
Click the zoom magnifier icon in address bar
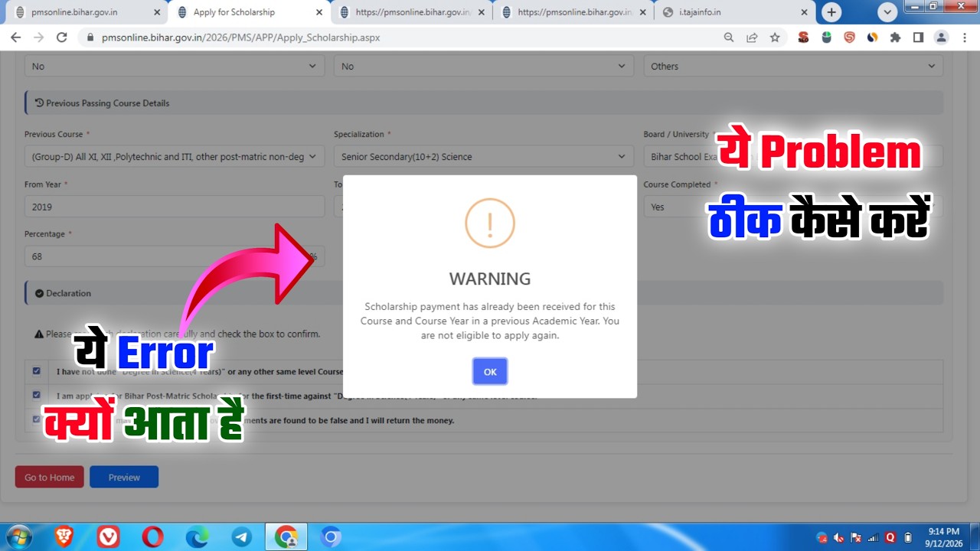[x=729, y=37]
